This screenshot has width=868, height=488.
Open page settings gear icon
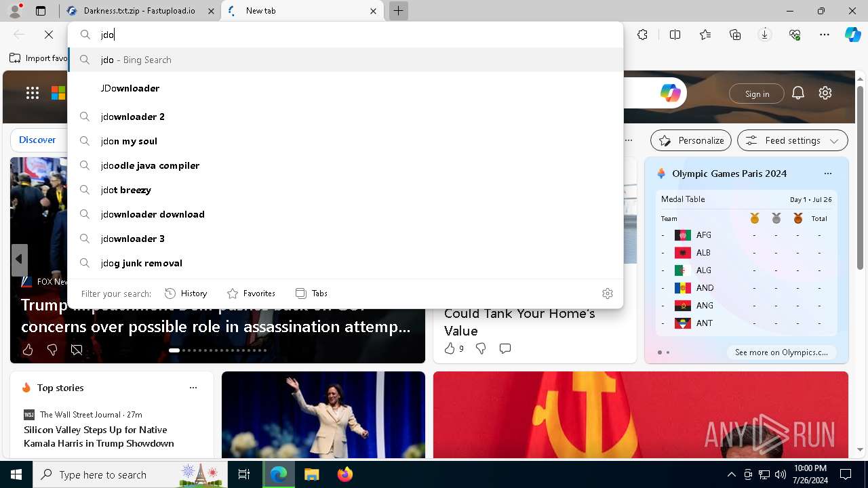click(825, 94)
